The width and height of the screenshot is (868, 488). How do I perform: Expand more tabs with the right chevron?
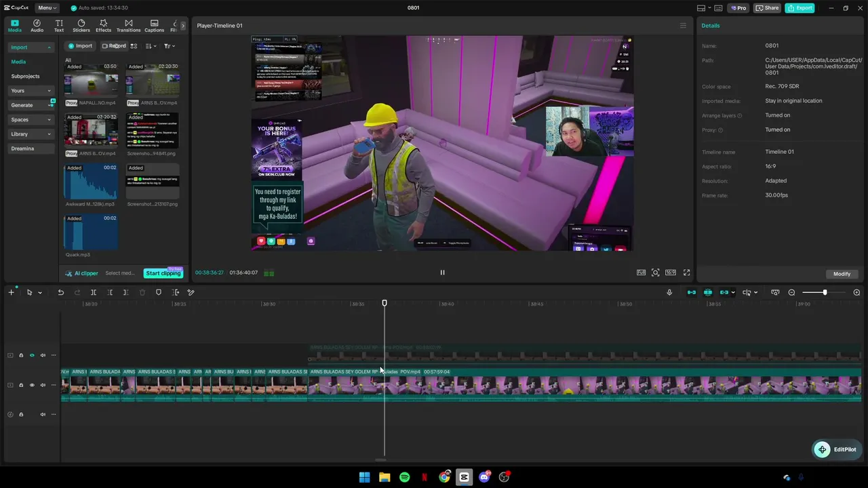pos(182,26)
